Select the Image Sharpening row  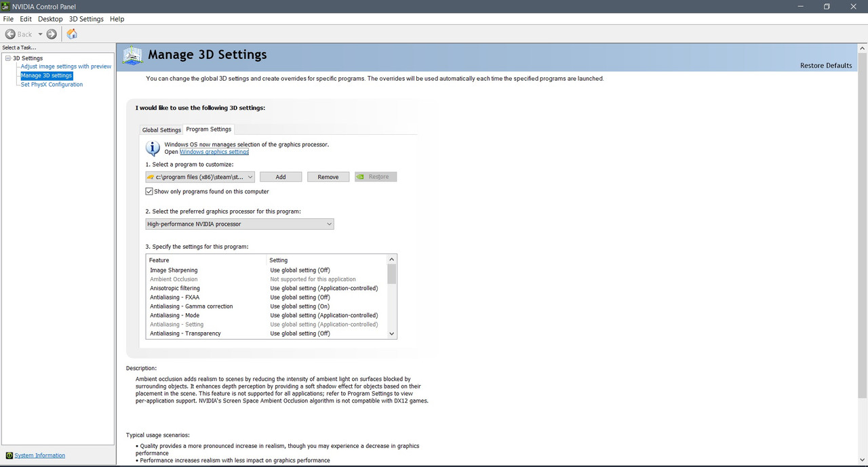point(267,270)
